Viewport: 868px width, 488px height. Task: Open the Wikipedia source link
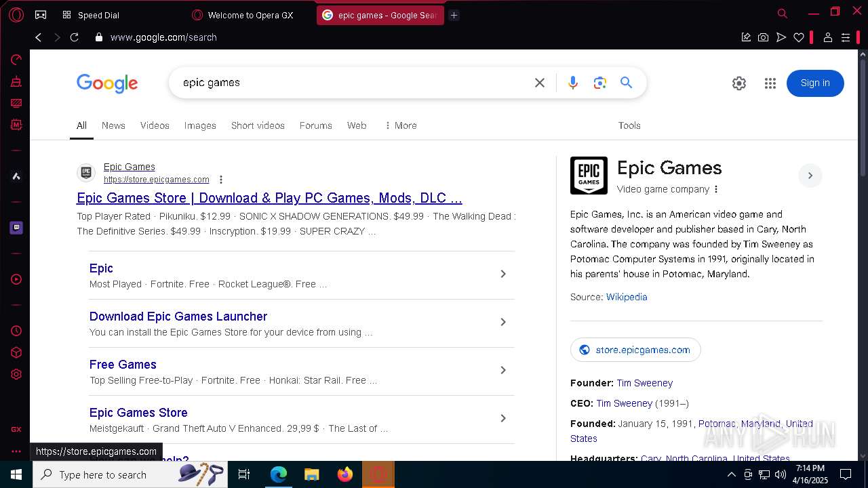point(627,297)
